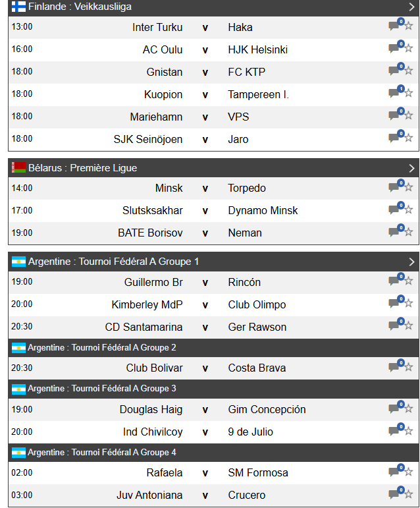Open comments for Rafaela v SM Formosa
This screenshot has width=420, height=508.
point(394,473)
